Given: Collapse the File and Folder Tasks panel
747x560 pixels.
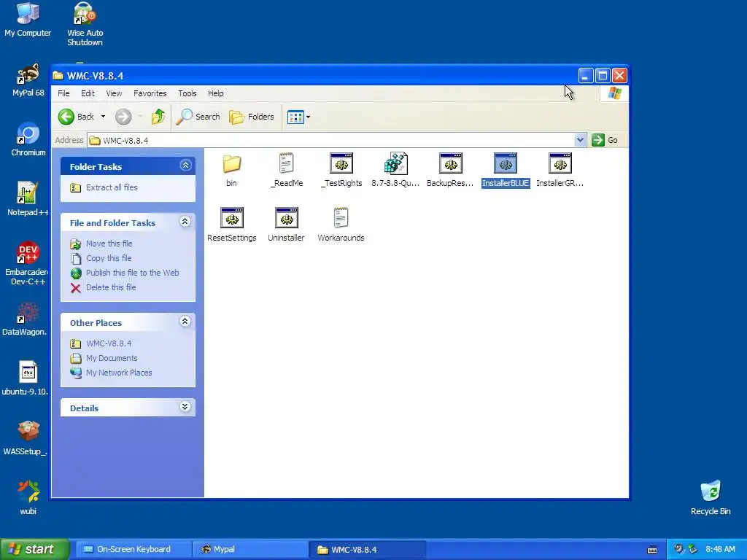Looking at the screenshot, I should tap(185, 222).
